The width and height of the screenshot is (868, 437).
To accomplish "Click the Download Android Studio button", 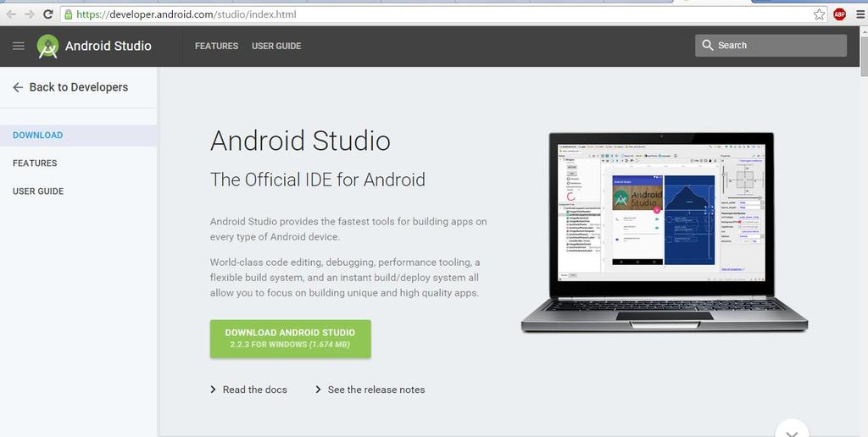I will point(290,339).
